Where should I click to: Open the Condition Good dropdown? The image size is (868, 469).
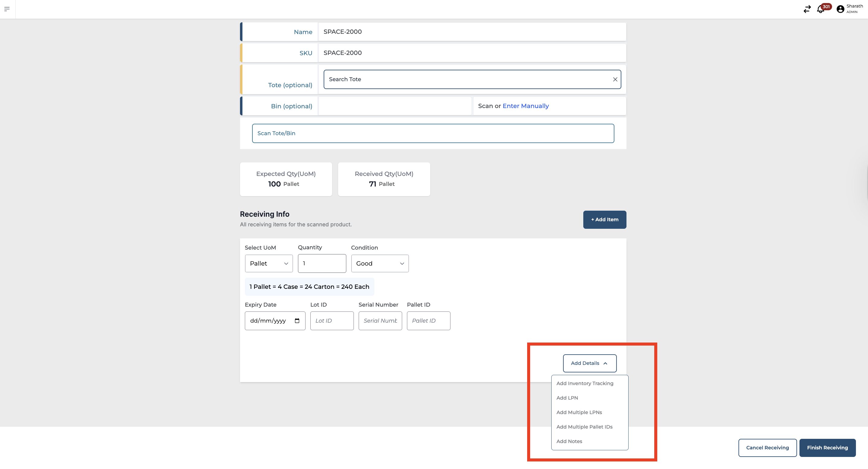tap(380, 263)
